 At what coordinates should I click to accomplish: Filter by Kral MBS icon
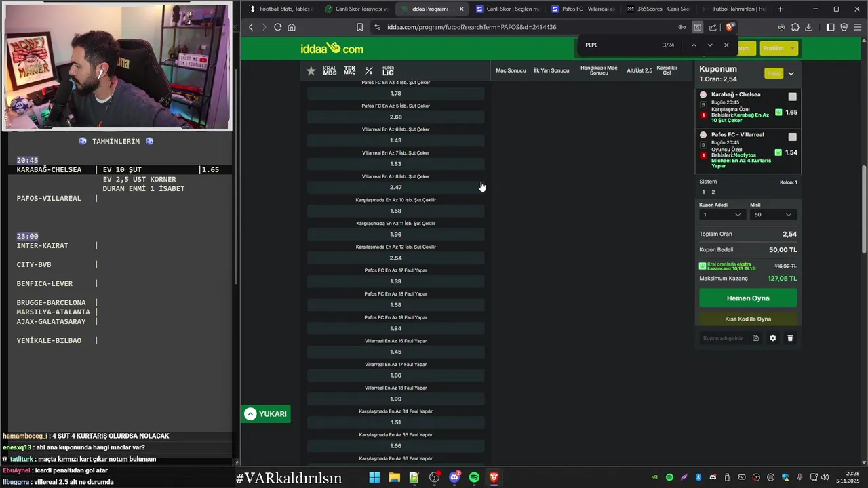click(x=330, y=70)
